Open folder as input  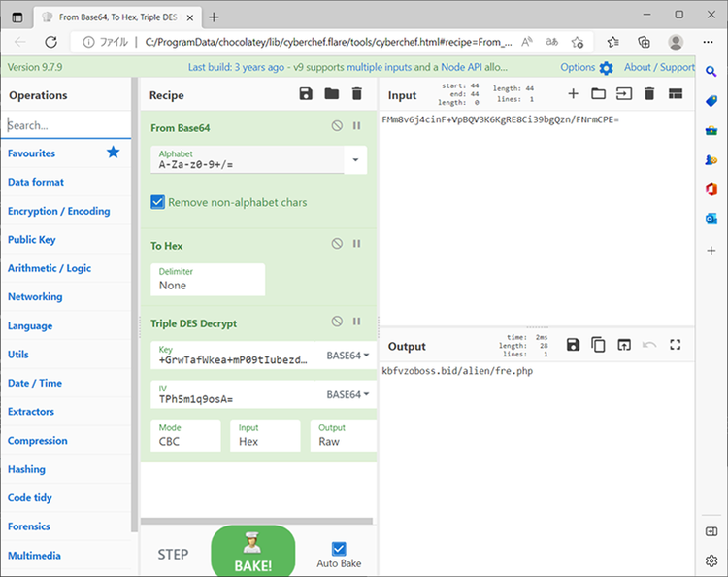pyautogui.click(x=598, y=94)
